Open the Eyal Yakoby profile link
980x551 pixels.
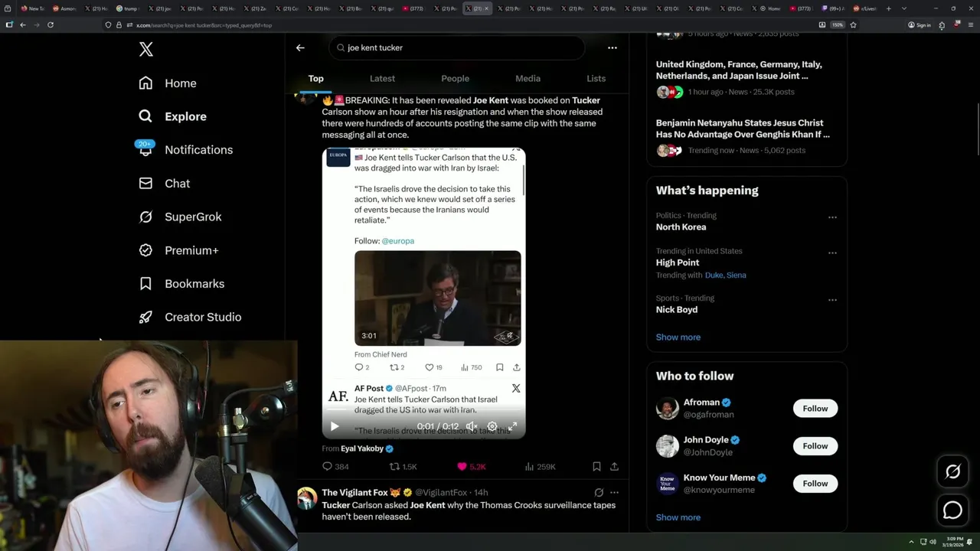pyautogui.click(x=367, y=448)
